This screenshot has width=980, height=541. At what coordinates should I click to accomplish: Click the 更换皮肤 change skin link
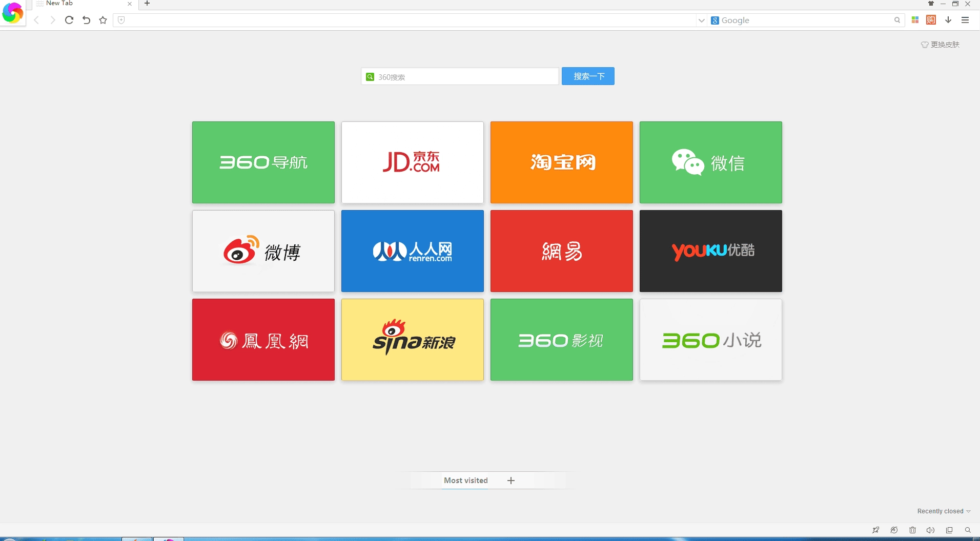(940, 45)
